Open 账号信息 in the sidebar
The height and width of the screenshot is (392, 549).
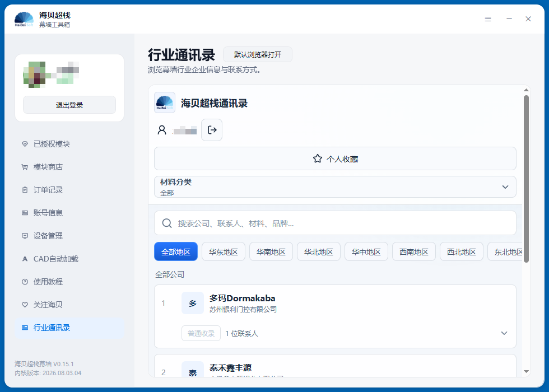69,213
